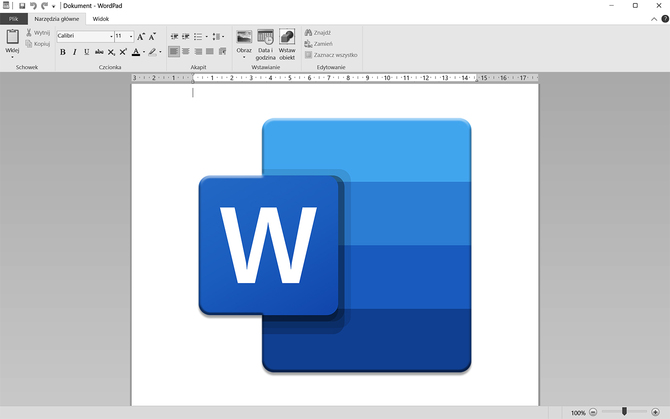
Task: Click Wstaw obiekt to insert object
Action: (x=287, y=44)
